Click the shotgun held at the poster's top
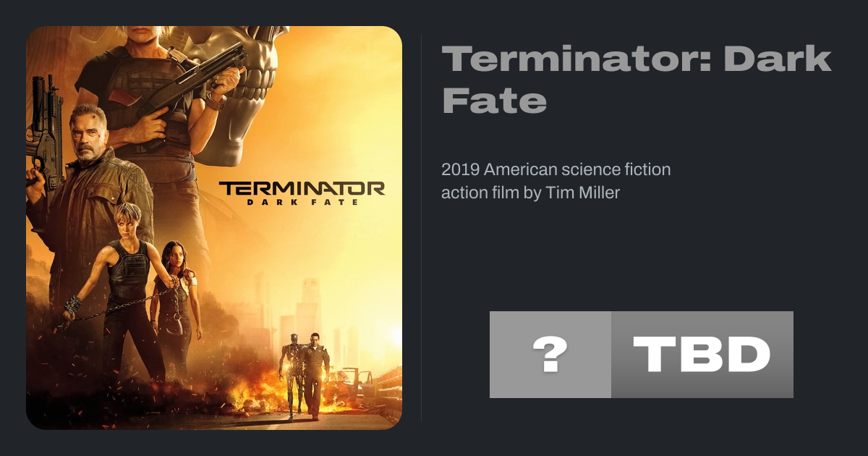The height and width of the screenshot is (456, 868). pos(195,80)
